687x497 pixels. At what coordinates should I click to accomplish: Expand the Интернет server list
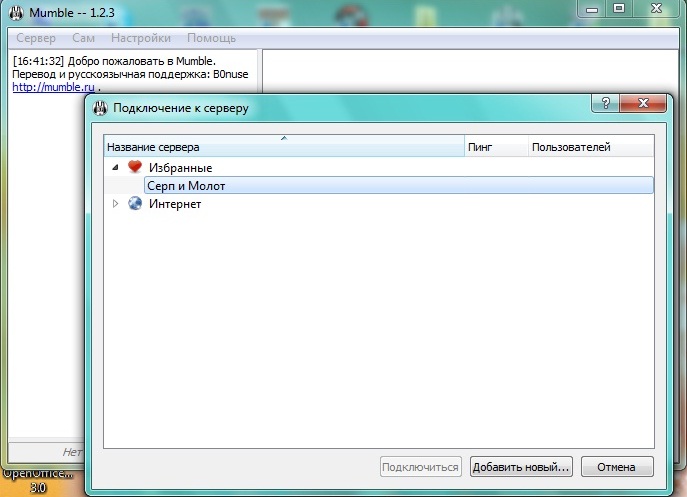click(x=116, y=204)
